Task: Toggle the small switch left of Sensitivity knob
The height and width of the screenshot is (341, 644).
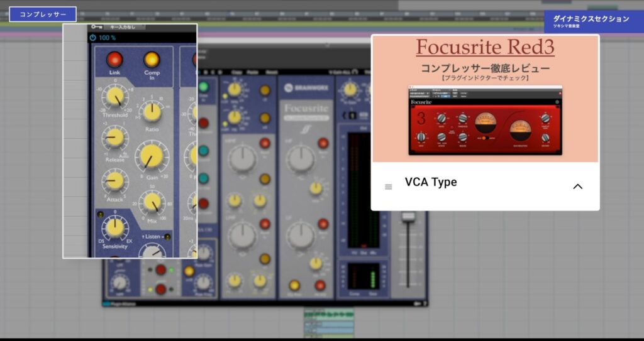Action: click(x=100, y=214)
